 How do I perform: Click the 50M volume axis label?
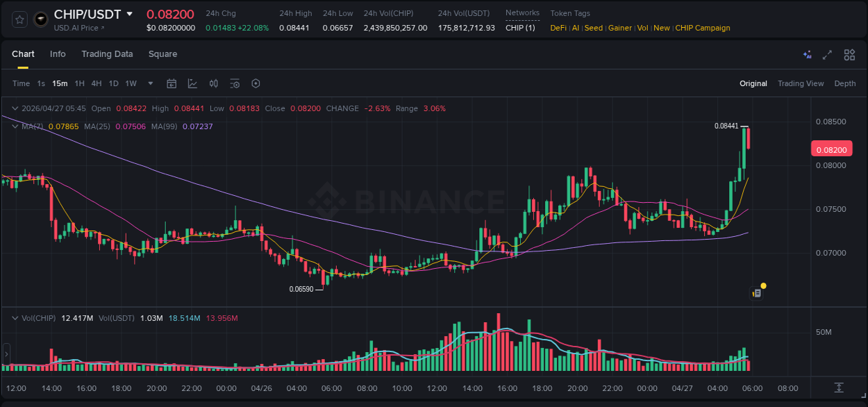824,332
